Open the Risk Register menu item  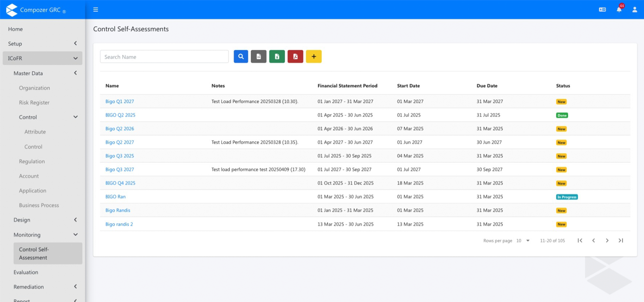pos(34,102)
